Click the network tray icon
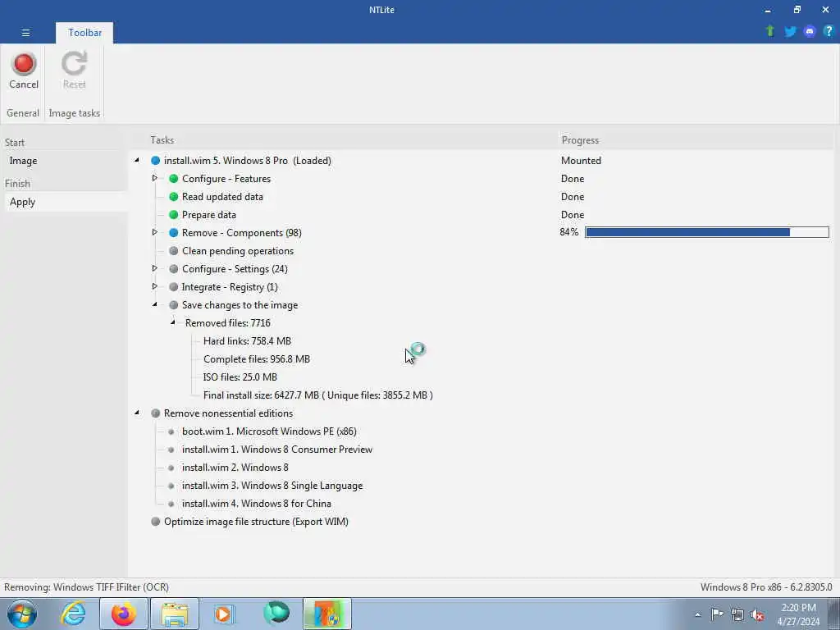Viewport: 840px width, 630px height. point(737,614)
